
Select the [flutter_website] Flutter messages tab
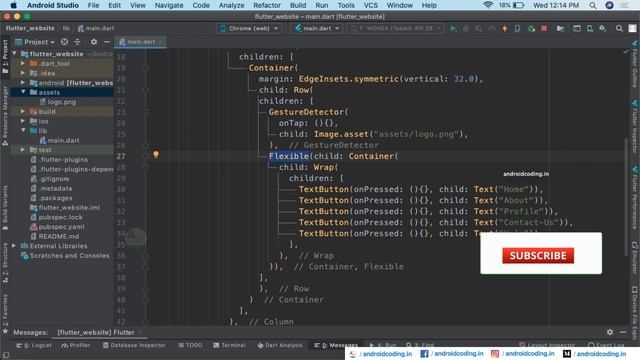pyautogui.click(x=96, y=332)
